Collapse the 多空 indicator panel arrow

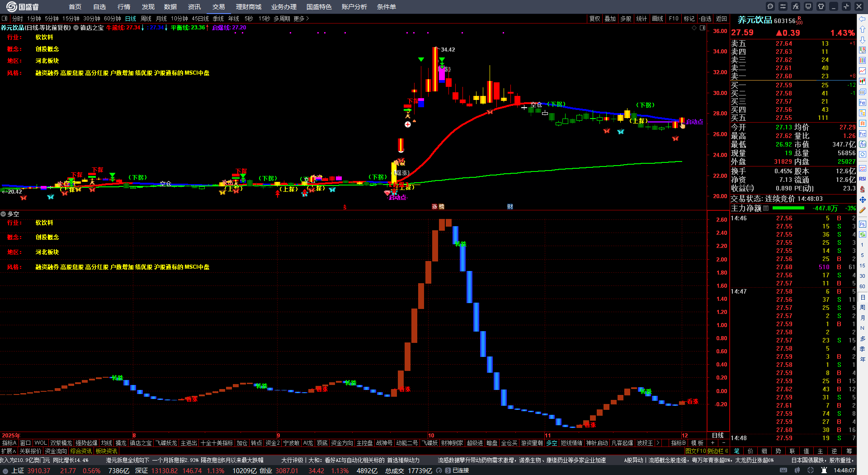pos(3,214)
